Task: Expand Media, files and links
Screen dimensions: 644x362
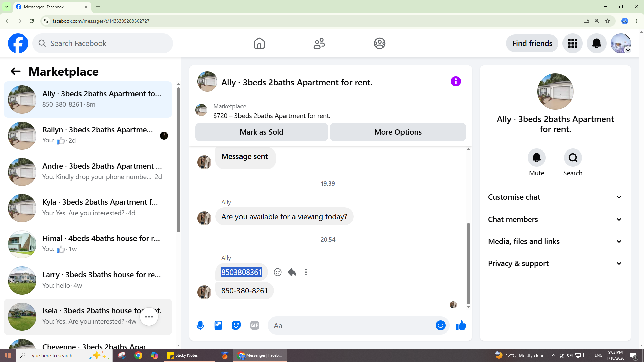Action: click(555, 241)
